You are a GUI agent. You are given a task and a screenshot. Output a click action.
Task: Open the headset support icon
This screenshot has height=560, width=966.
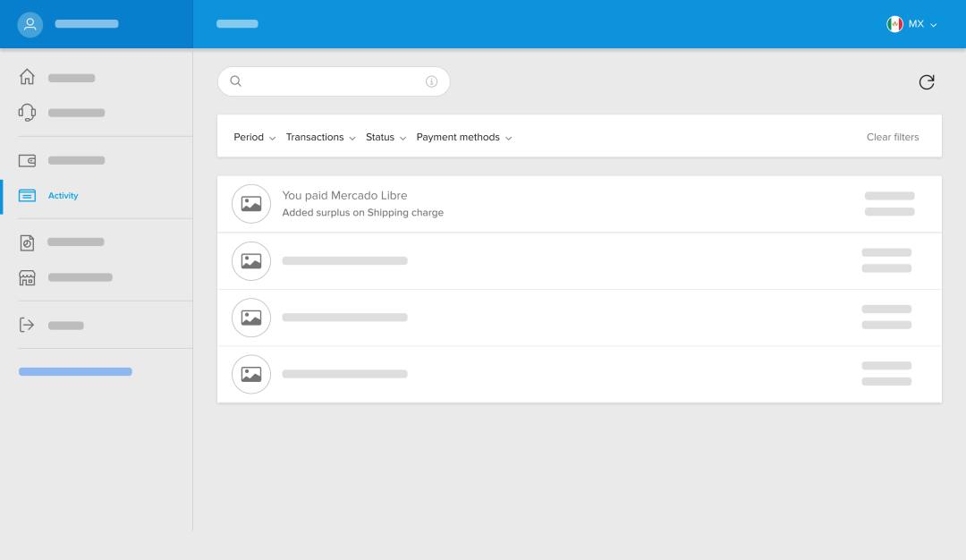[27, 112]
